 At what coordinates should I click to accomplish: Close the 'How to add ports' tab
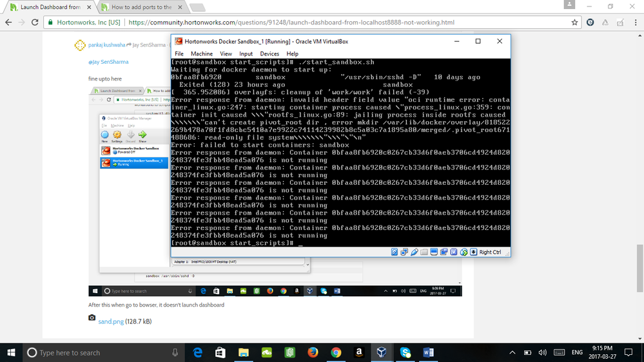coord(180,7)
